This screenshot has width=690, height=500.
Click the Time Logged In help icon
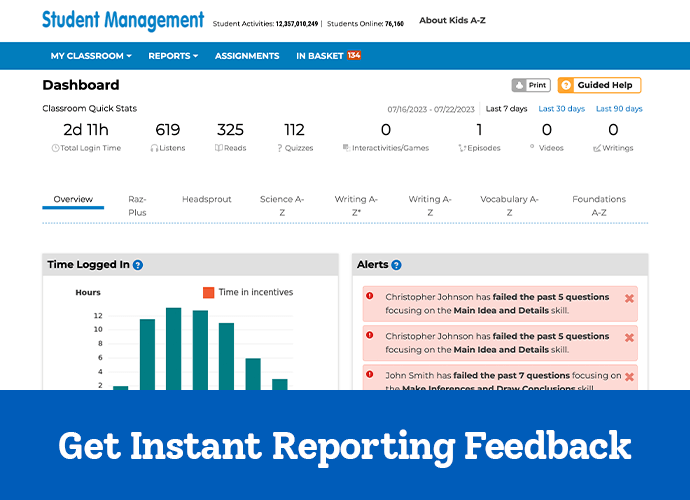138,265
